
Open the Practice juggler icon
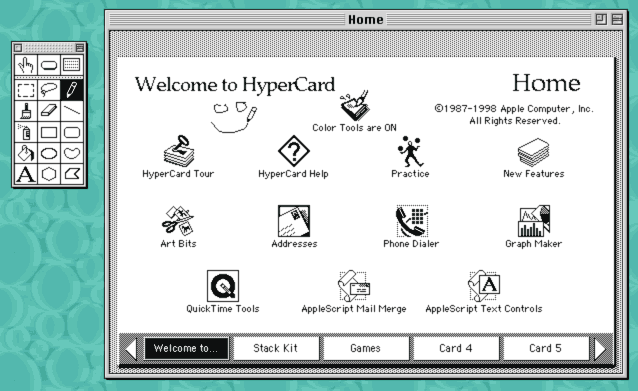tap(410, 157)
